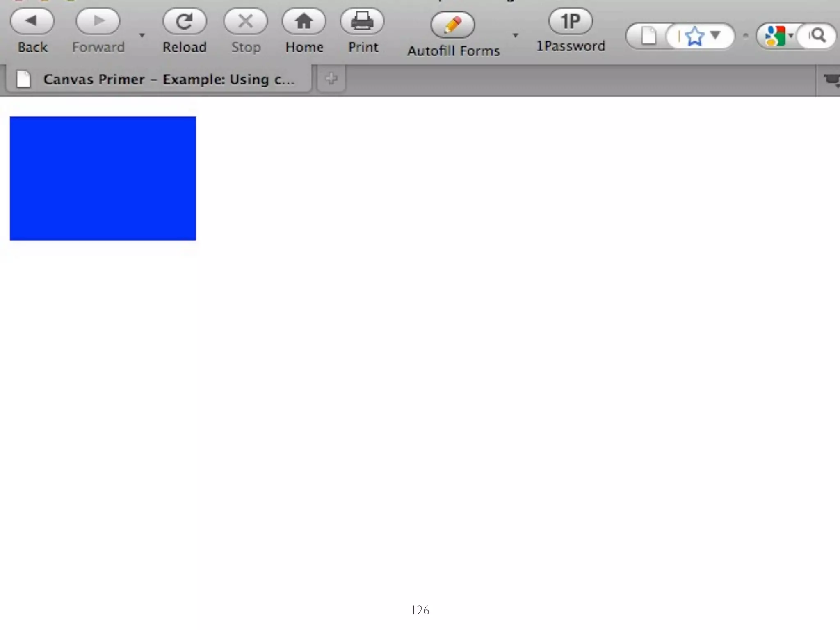
Task: Go to the Home page
Action: (304, 21)
